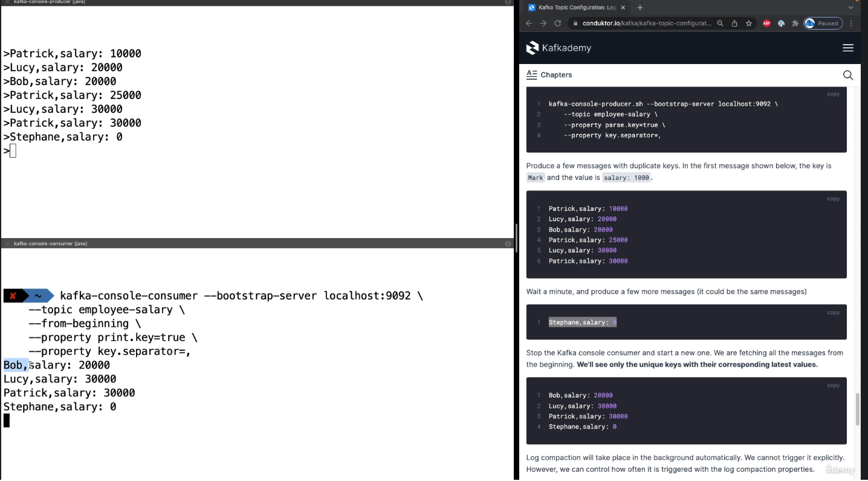The width and height of the screenshot is (868, 481).
Task: Click '>Lucy,salary: 30000' in producer terminal
Action: click(63, 109)
